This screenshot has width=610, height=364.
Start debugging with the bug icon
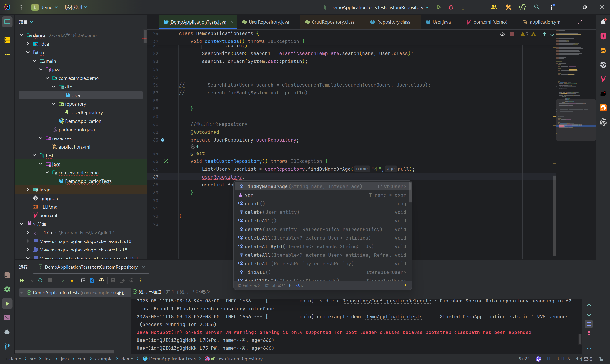coord(451,7)
